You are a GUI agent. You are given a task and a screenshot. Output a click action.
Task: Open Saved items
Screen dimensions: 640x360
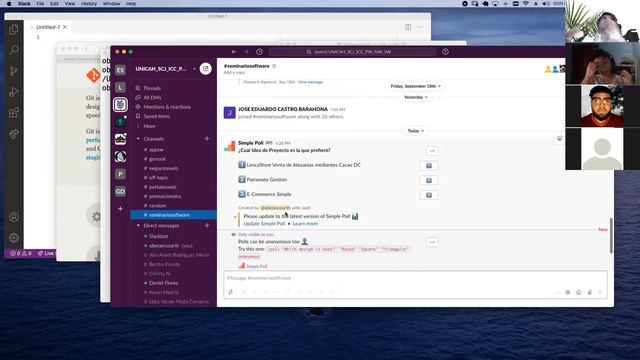(156, 116)
